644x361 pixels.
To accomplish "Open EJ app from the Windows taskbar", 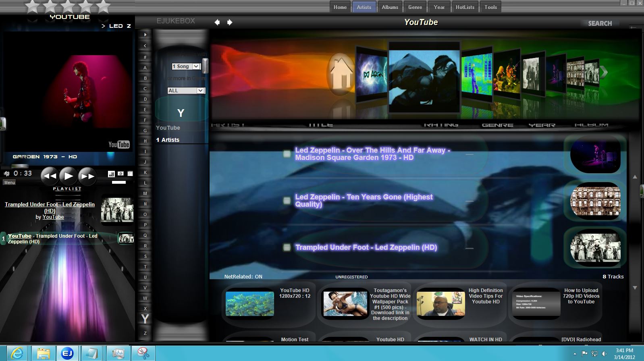I will click(x=67, y=353).
